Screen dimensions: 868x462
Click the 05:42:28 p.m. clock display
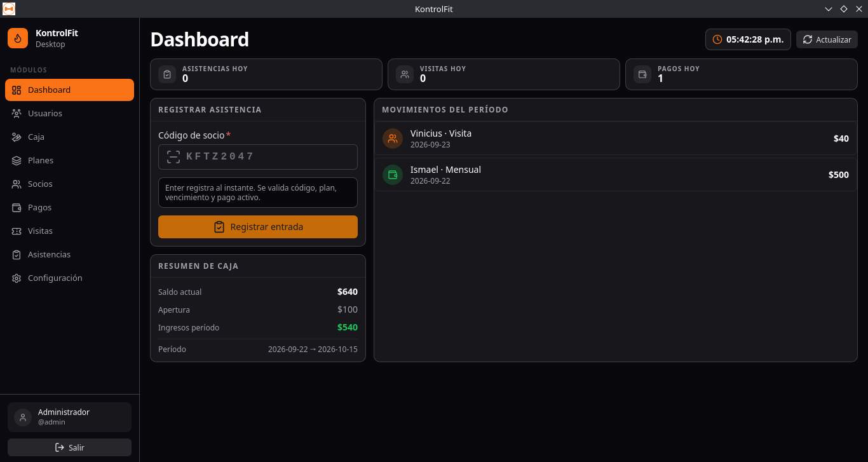click(x=749, y=39)
